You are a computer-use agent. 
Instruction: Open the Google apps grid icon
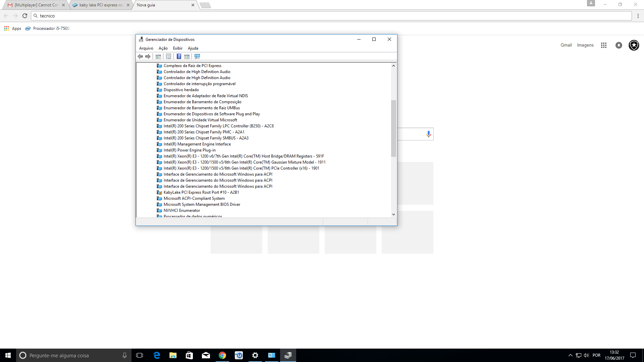[604, 45]
